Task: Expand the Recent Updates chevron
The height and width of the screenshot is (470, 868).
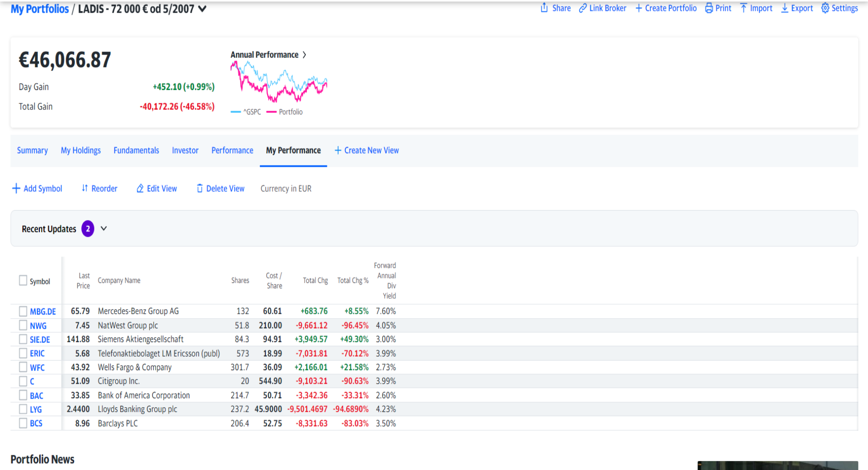Action: 104,229
